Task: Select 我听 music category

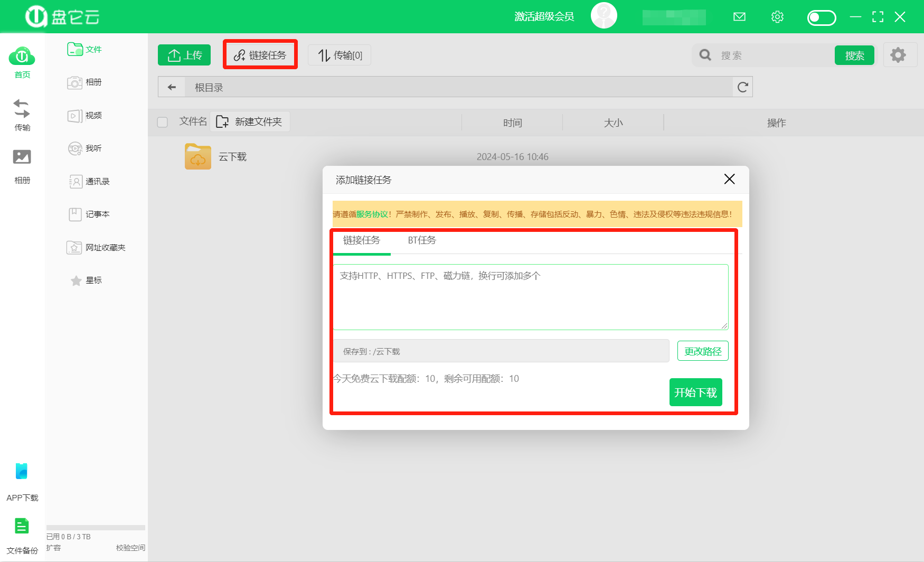Action: tap(84, 148)
